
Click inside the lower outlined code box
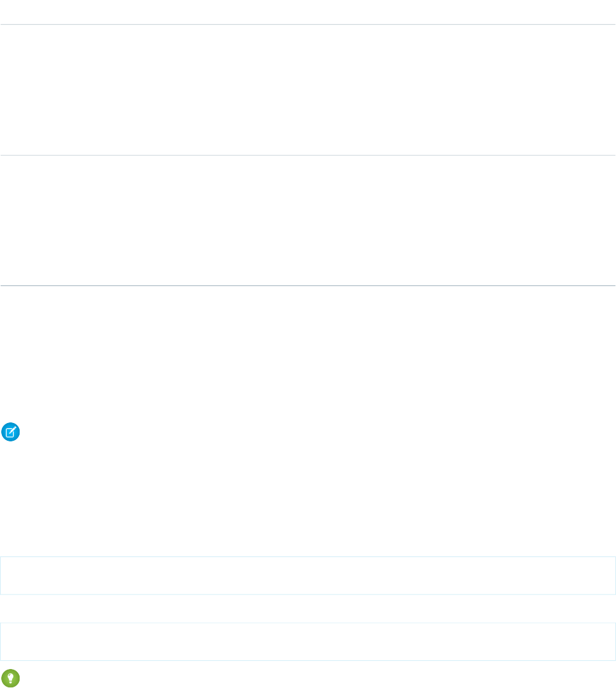click(x=308, y=642)
